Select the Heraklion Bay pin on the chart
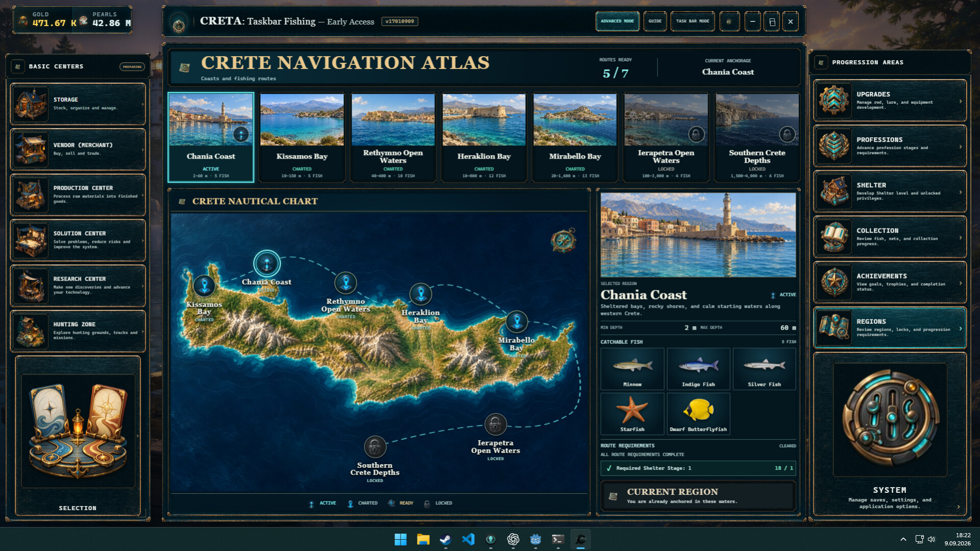Screen dimensions: 980x551 421,294
